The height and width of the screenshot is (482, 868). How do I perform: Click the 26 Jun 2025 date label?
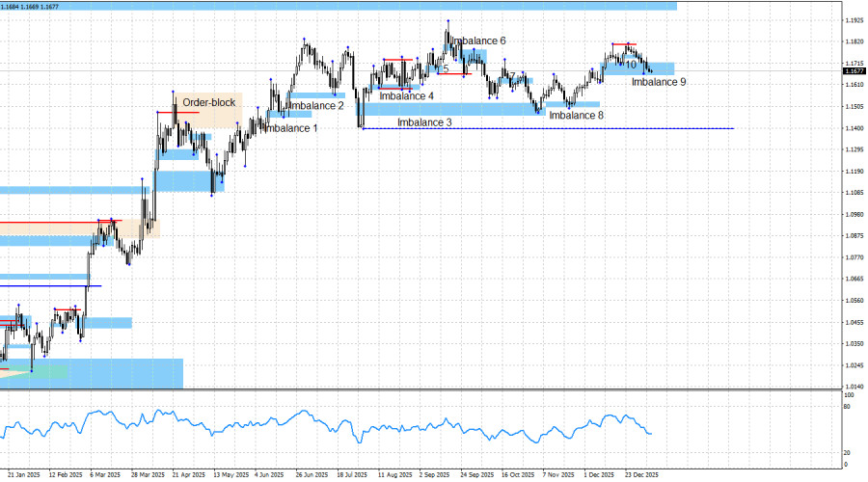312,475
